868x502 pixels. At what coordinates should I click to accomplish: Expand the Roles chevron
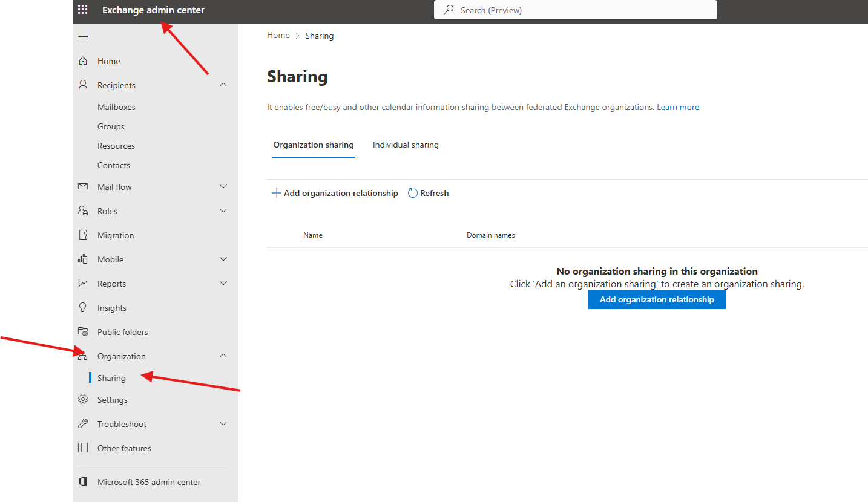(x=223, y=211)
